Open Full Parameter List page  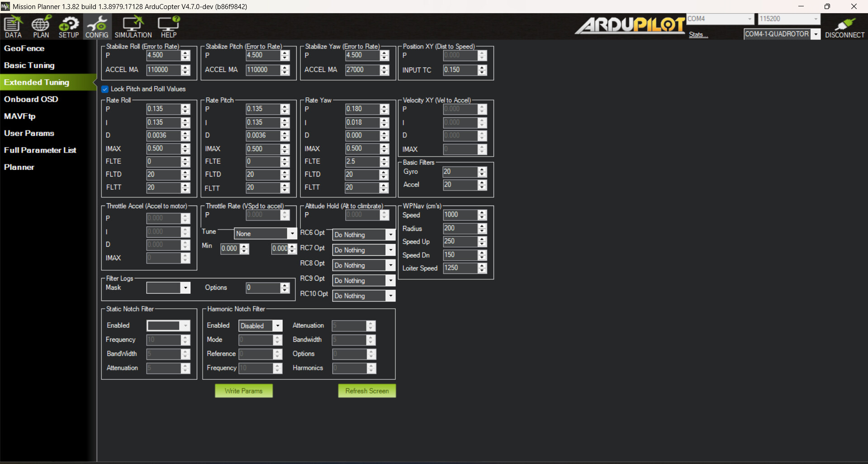[x=40, y=150]
